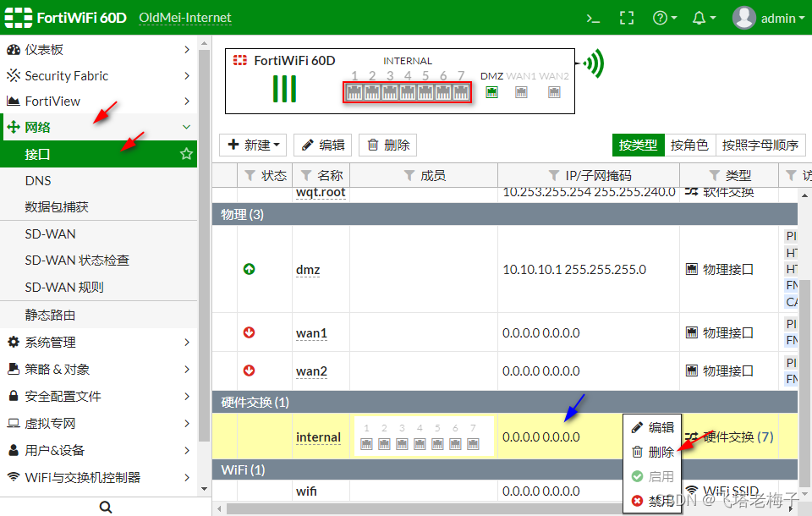The width and height of the screenshot is (812, 516).
Task: Filter the IP/子网掩码 column
Action: pyautogui.click(x=553, y=176)
